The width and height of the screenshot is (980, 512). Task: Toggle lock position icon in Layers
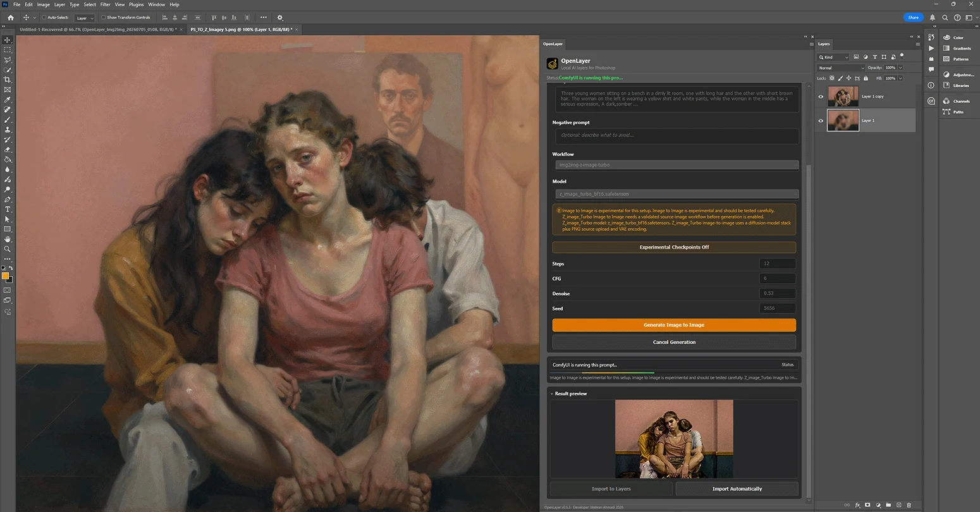point(848,78)
